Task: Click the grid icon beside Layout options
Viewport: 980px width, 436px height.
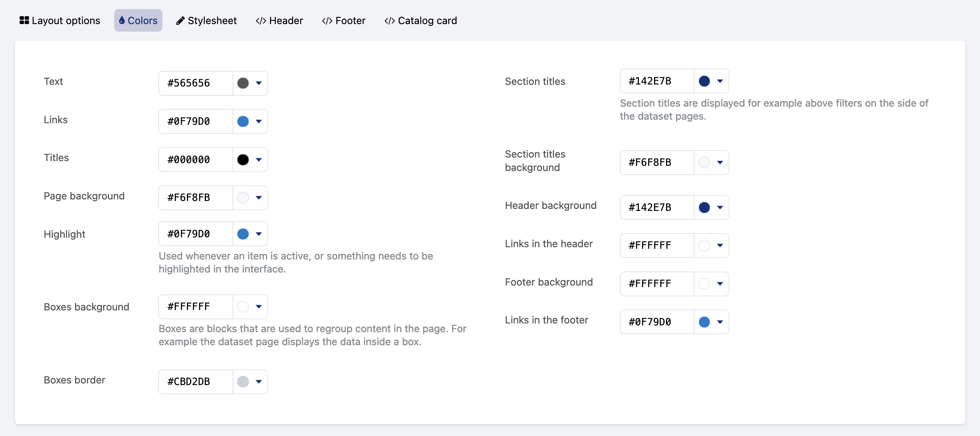Action: point(24,21)
